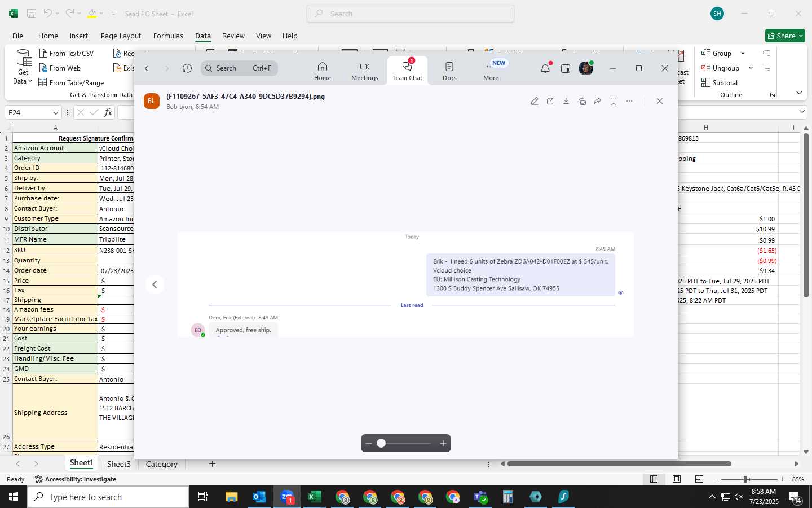The width and height of the screenshot is (812, 508).
Task: Open Excel File menu
Action: tap(17, 36)
